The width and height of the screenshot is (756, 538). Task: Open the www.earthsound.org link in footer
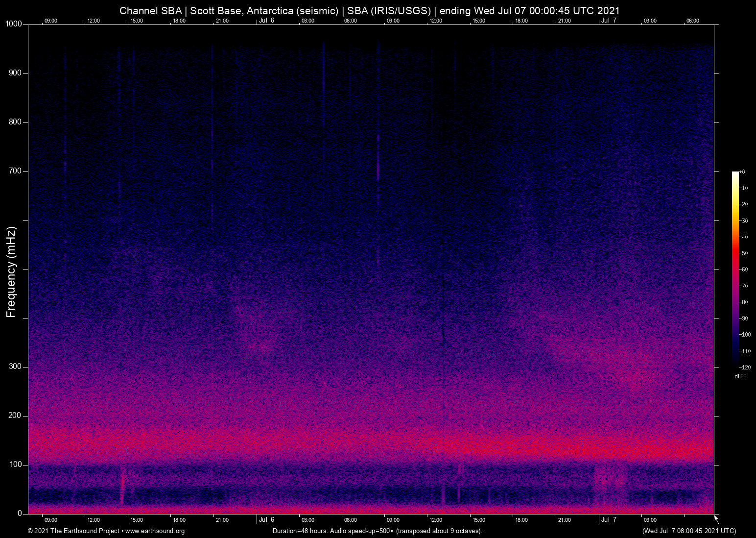coord(155,531)
